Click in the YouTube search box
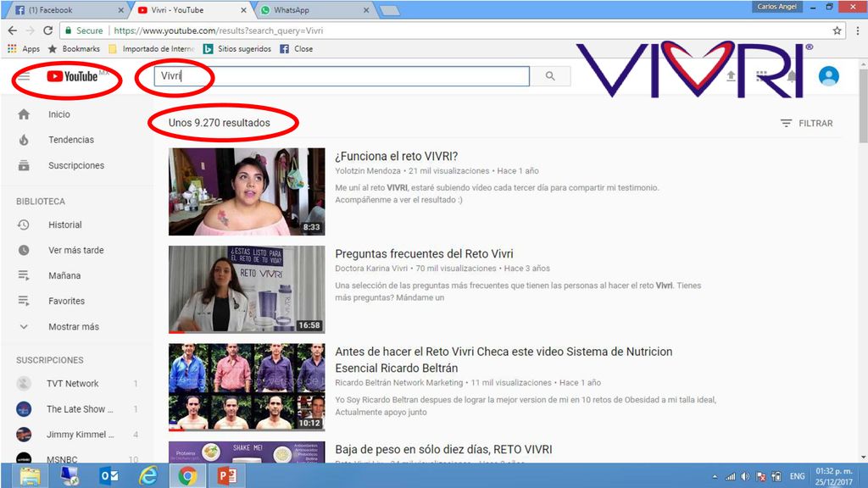Image resolution: width=868 pixels, height=488 pixels. tap(342, 76)
